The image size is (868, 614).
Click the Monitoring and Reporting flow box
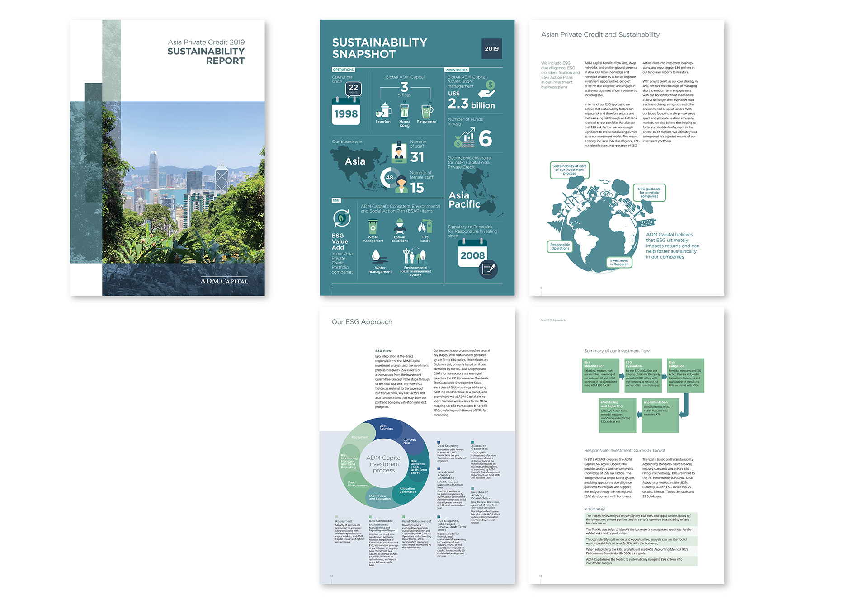coord(617,415)
